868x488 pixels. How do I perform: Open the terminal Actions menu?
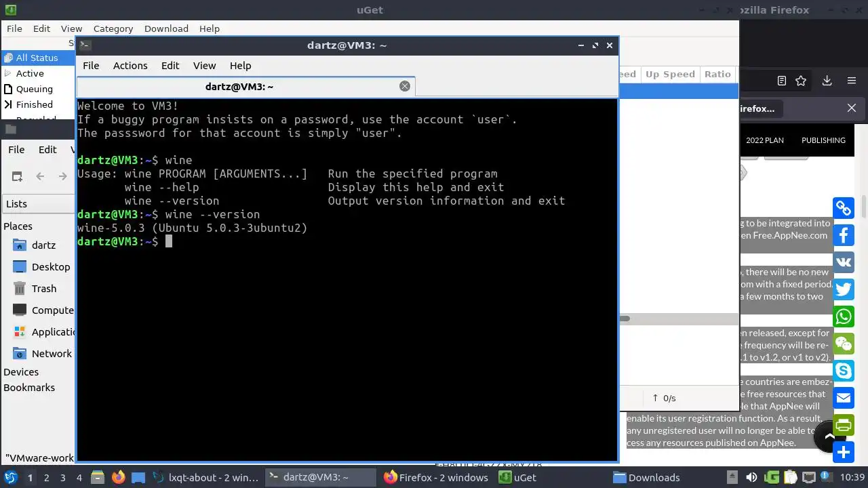[x=130, y=66]
